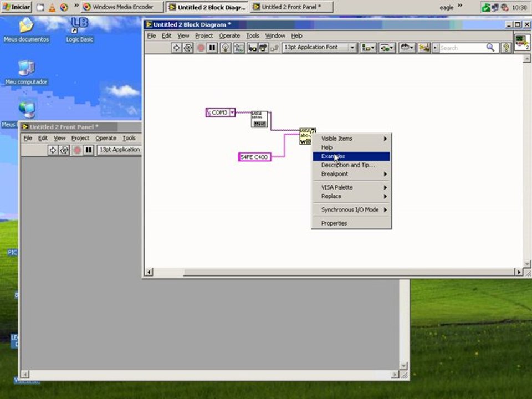Viewport: 532px width, 399px height.
Task: Click Block Diagram scroll right arrow
Action: pos(519,272)
